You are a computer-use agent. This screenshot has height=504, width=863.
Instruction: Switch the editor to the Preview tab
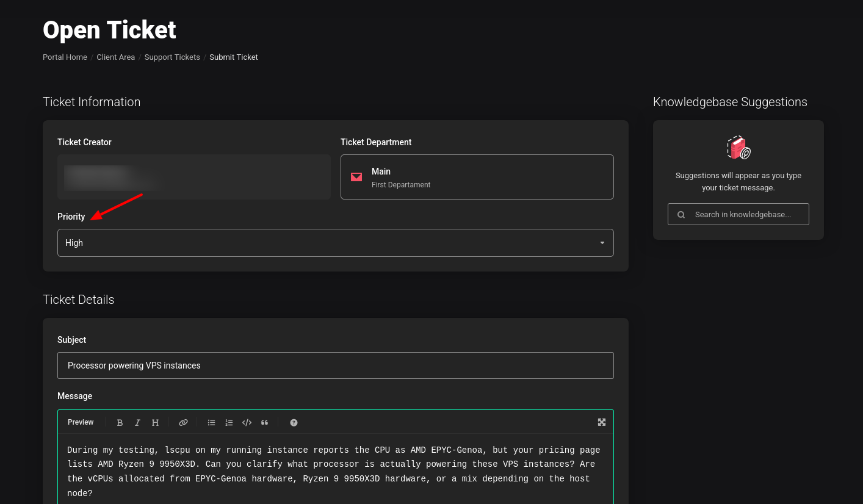(81, 422)
